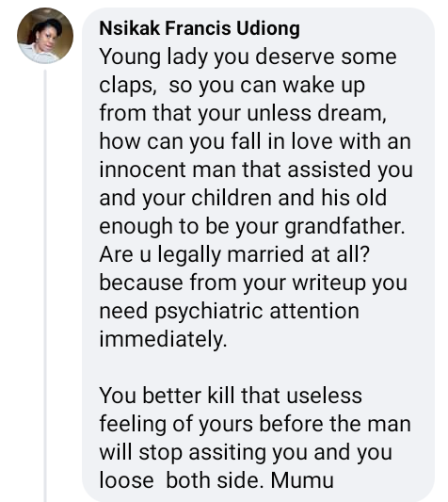Click the word 'assiting' in the last paragraph
Viewport: 448px width, 502px height.
click(x=227, y=453)
